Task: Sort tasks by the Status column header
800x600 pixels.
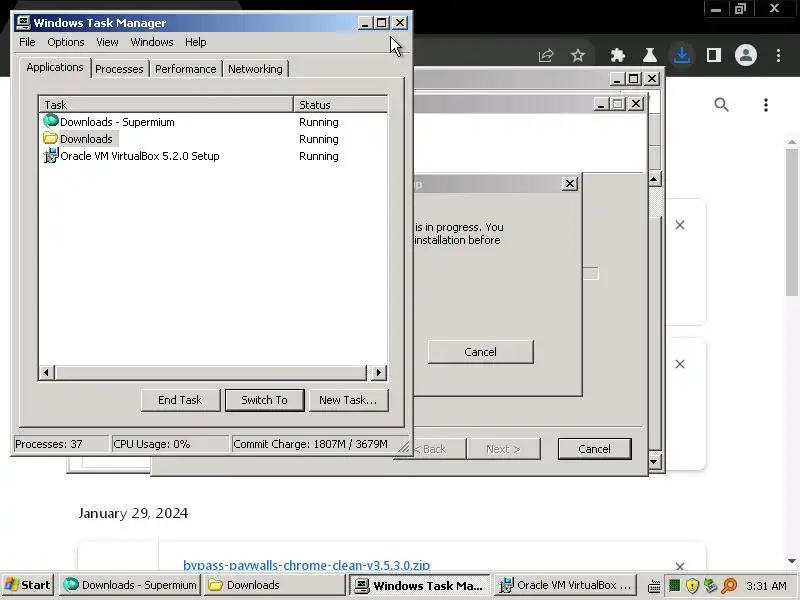Action: click(340, 105)
